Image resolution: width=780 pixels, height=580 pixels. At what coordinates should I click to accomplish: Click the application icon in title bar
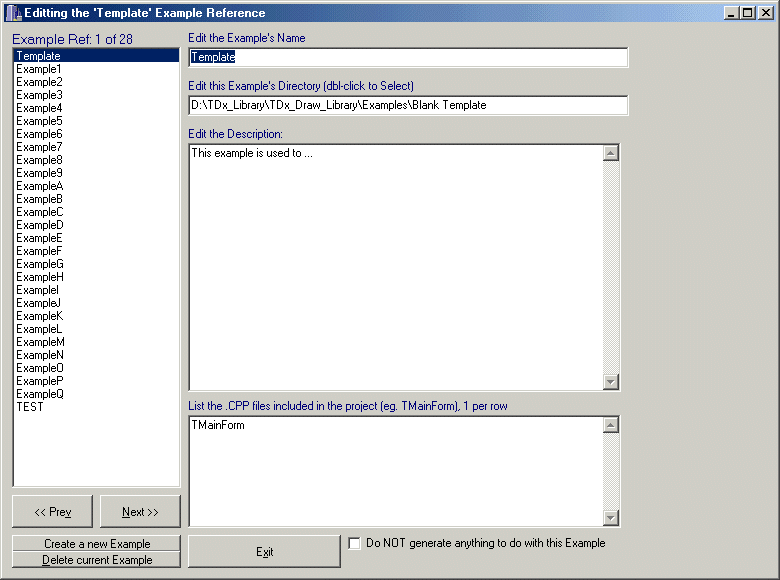coord(12,12)
